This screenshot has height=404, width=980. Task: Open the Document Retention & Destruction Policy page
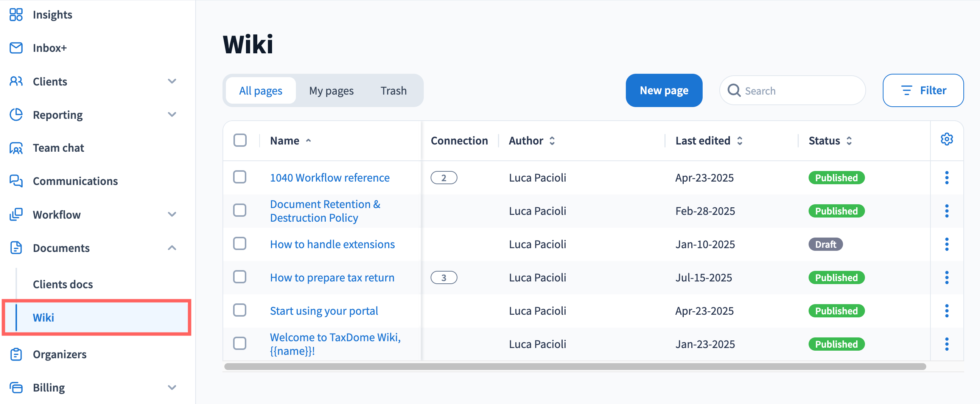[325, 211]
